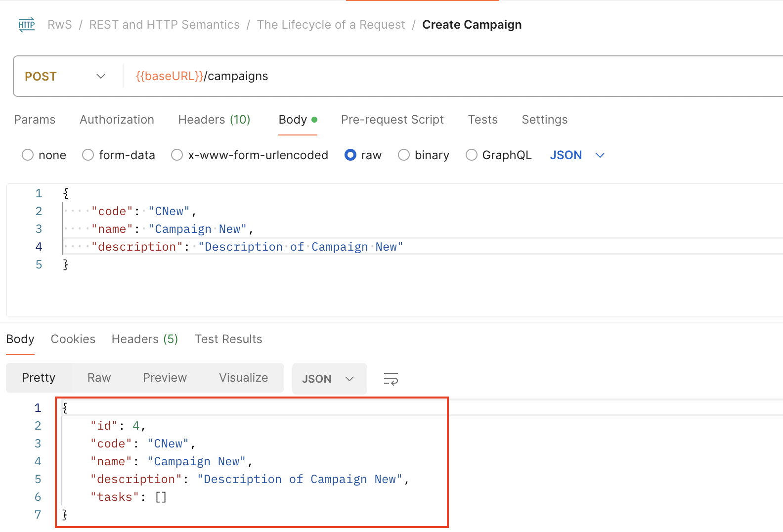Expand the request body JSON language dropdown

(577, 155)
